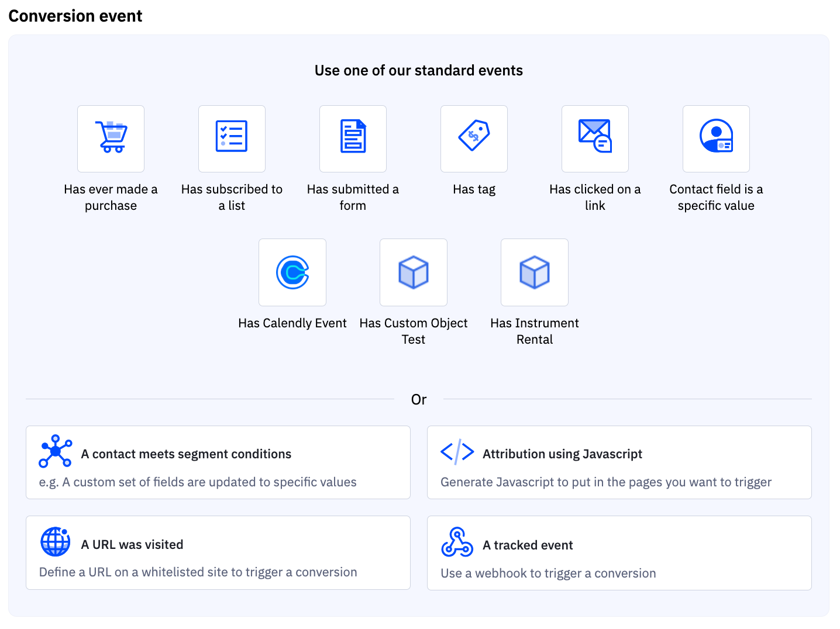Select the 'Contact field is a specific value' icon
Viewport: 840px width, 629px height.
pyautogui.click(x=716, y=139)
